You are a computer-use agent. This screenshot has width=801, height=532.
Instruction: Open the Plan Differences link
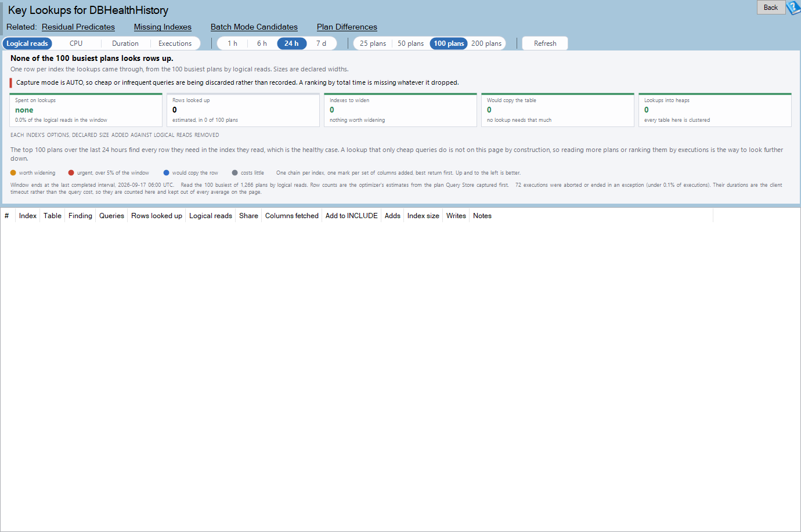347,27
